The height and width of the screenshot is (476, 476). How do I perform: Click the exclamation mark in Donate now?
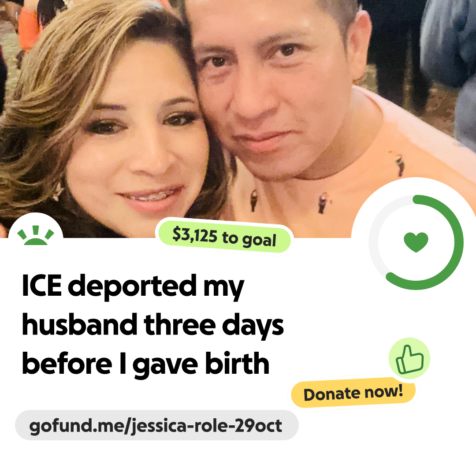[399, 390]
